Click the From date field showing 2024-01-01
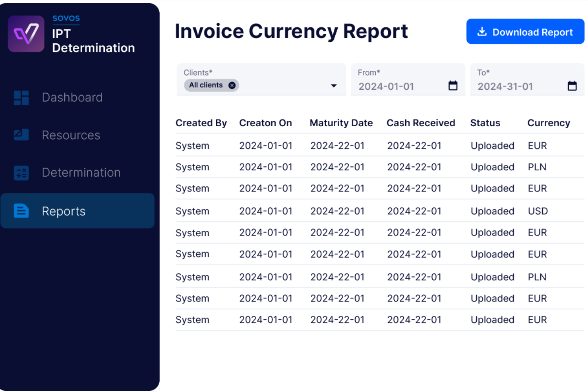The image size is (588, 392). (387, 86)
